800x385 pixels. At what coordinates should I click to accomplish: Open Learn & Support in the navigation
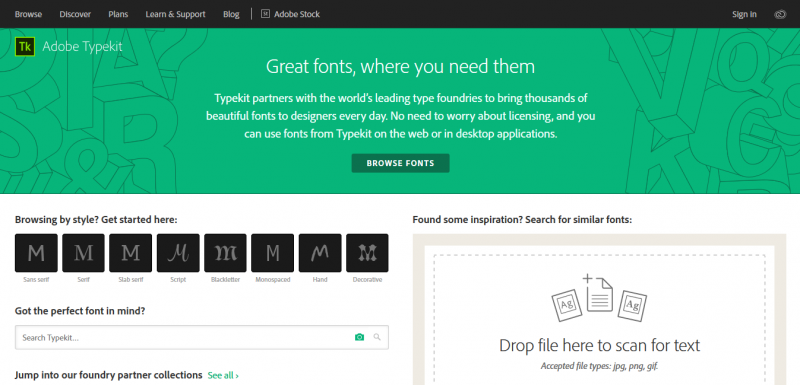pyautogui.click(x=176, y=14)
